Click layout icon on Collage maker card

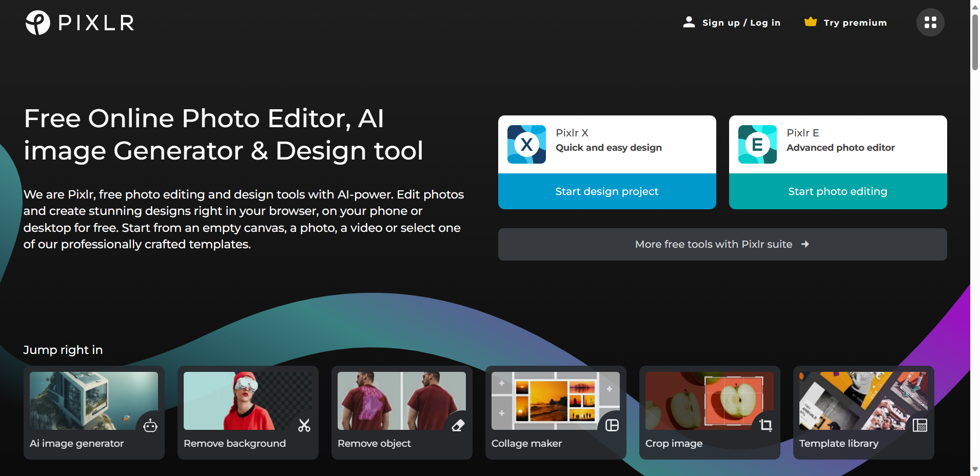pyautogui.click(x=612, y=425)
